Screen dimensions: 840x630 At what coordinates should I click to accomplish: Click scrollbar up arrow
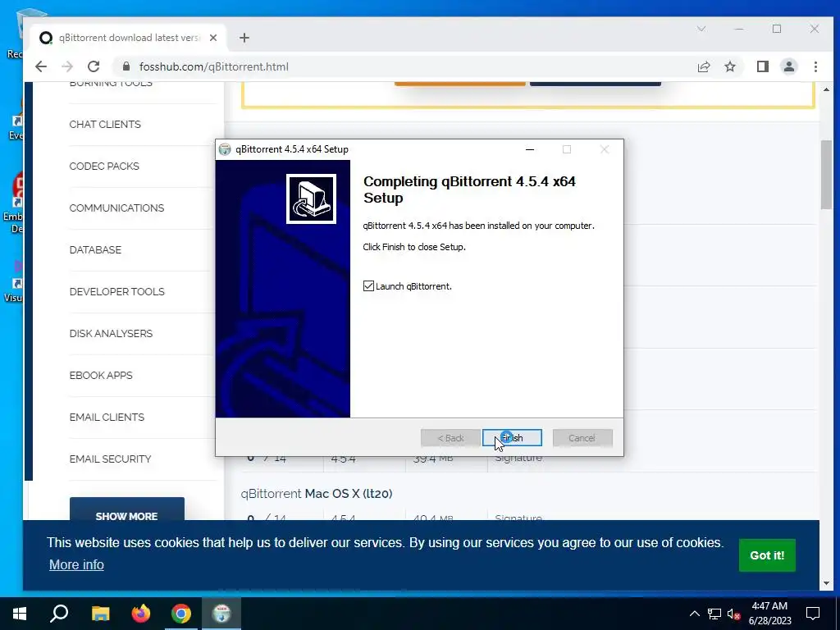pyautogui.click(x=826, y=89)
